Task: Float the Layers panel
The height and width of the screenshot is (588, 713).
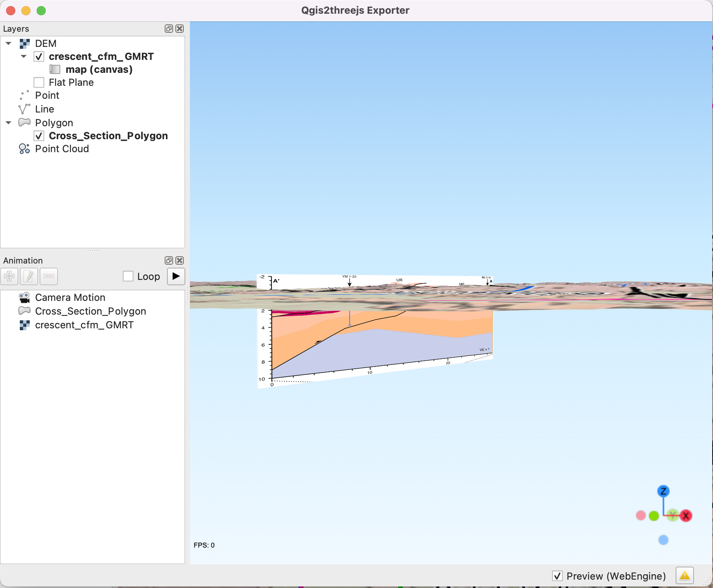Action: click(x=169, y=29)
